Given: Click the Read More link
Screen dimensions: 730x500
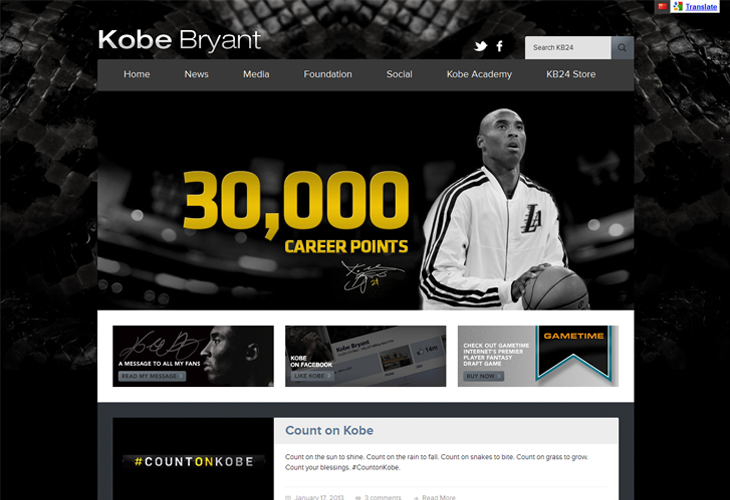Looking at the screenshot, I should [439, 497].
